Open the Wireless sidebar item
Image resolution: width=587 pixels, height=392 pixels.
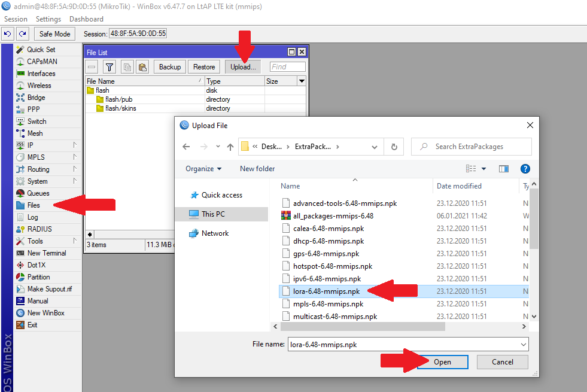47,86
